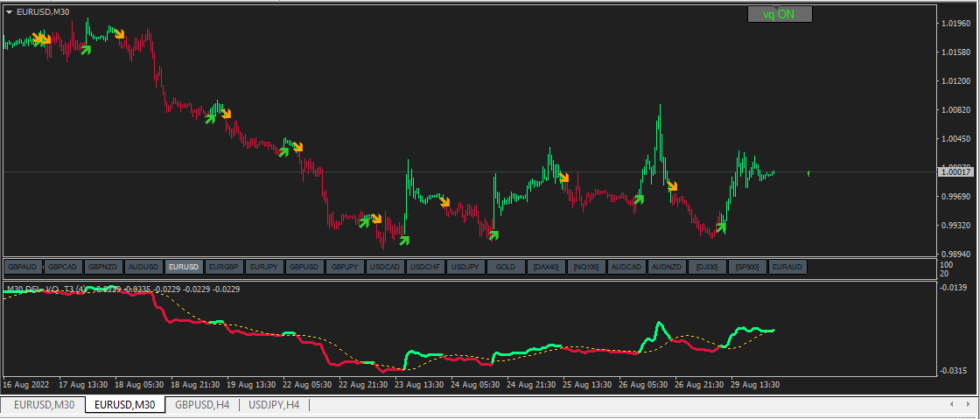Click the tab scroll left arrow

pyautogui.click(x=951, y=405)
